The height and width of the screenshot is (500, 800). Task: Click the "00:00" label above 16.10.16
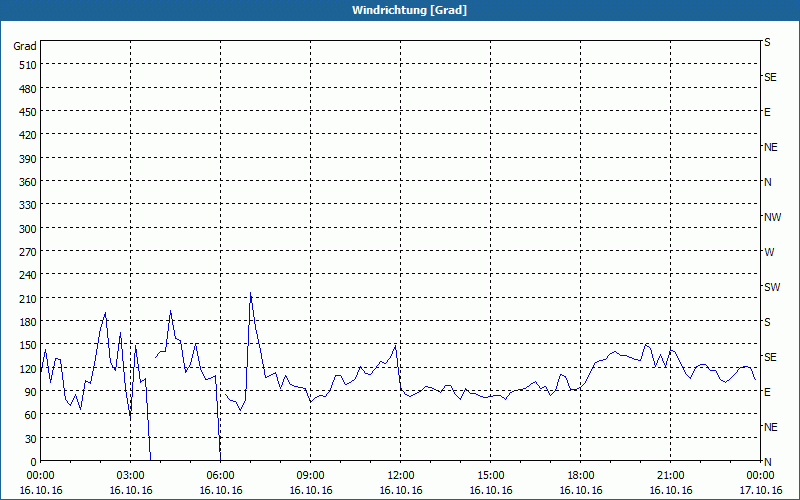point(40,476)
